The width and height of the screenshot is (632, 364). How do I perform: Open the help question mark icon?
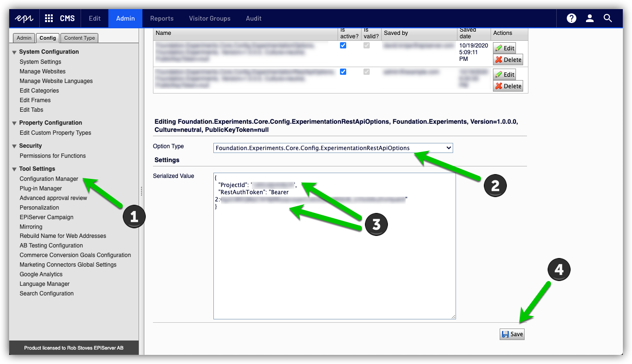pos(571,18)
